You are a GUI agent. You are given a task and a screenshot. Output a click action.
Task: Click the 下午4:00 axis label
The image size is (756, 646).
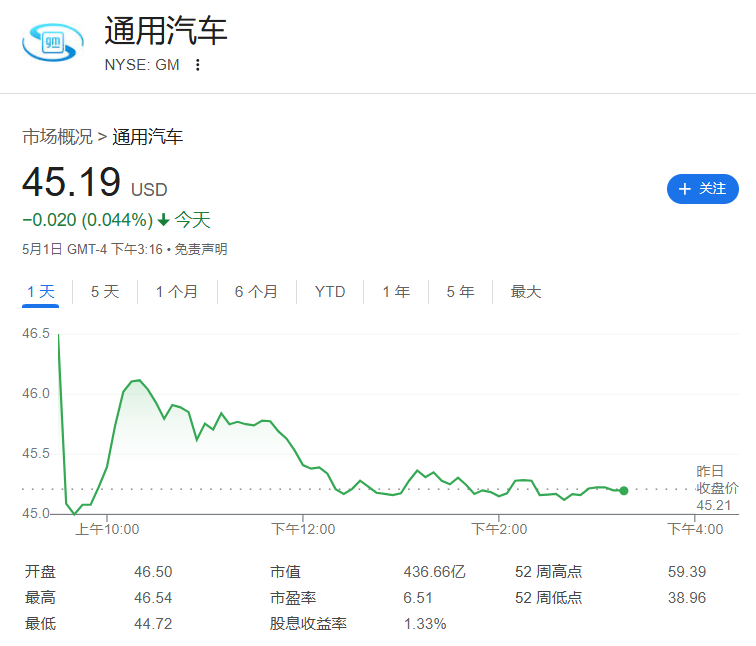695,529
